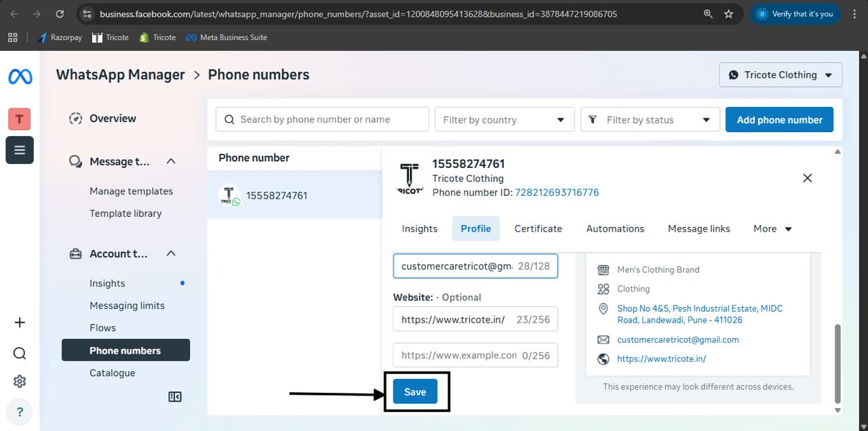Open search via magnifier icon in rail
Screen dimensions: 868x431
(x=20, y=353)
